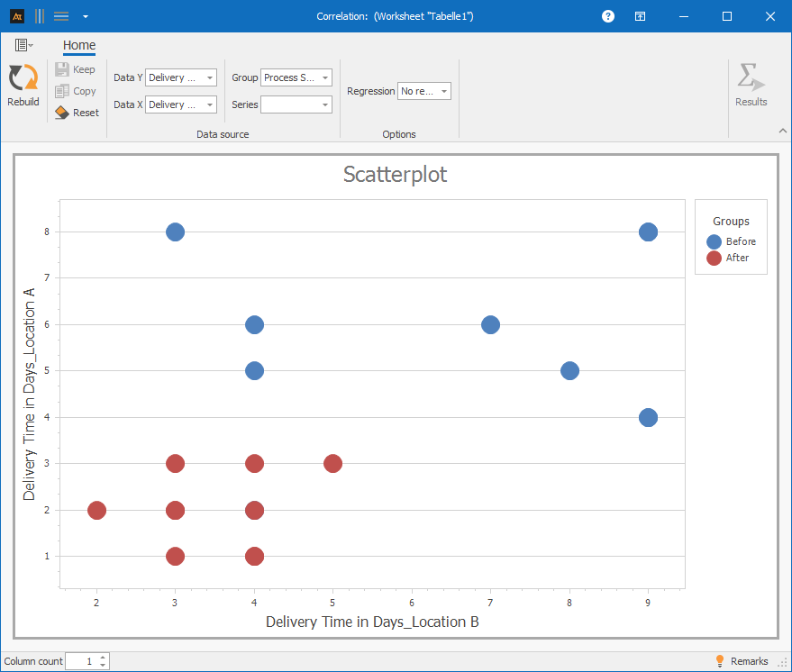Collapse the ribbon with the chevron arrow
Image resolution: width=792 pixels, height=672 pixels.
tap(782, 132)
